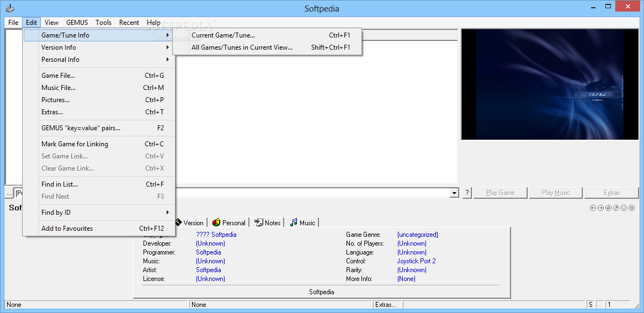Switch to the Music tab
Image resolution: width=644 pixels, height=313 pixels.
tap(303, 222)
